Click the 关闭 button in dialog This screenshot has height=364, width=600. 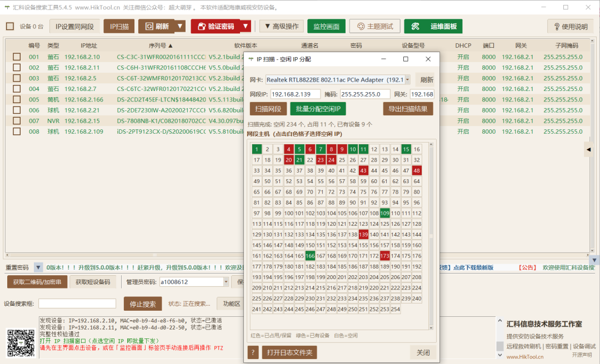(423, 352)
